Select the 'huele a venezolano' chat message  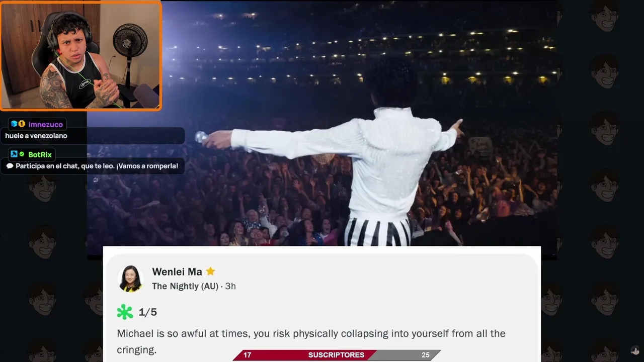(36, 136)
